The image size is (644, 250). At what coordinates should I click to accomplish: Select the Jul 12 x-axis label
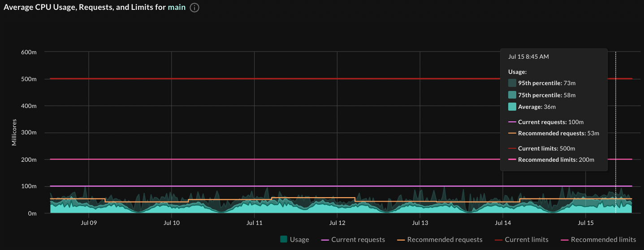tap(337, 223)
